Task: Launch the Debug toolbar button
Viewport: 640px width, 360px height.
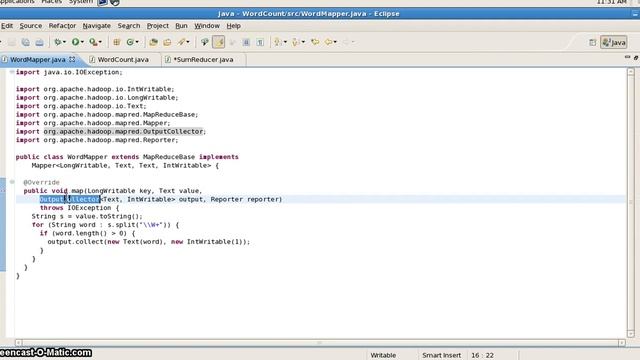Action: tap(58, 42)
